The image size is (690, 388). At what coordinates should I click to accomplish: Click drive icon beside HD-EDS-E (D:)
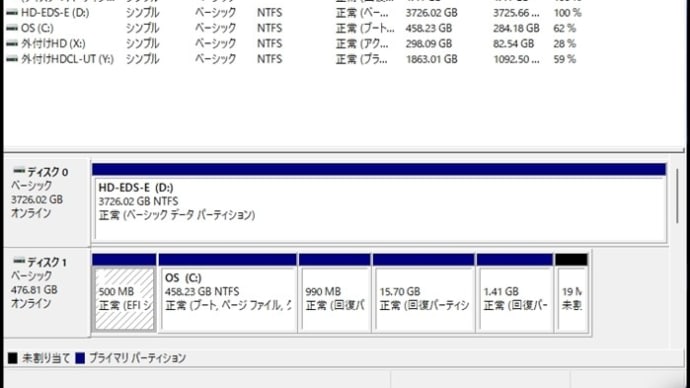[12, 13]
